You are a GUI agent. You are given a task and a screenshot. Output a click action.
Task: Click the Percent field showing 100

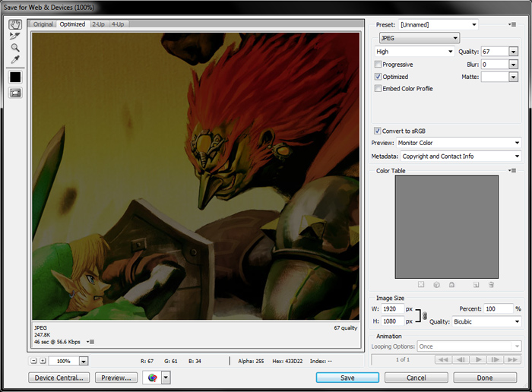[498, 309]
